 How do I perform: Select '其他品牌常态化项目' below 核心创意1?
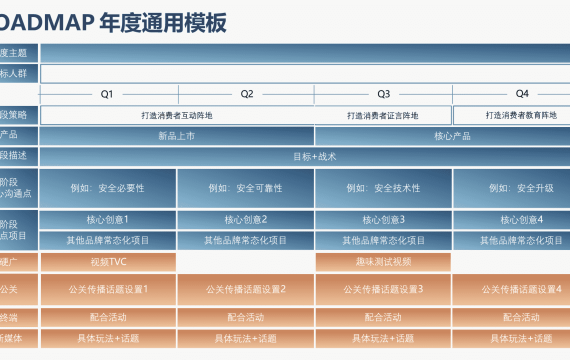click(x=108, y=240)
